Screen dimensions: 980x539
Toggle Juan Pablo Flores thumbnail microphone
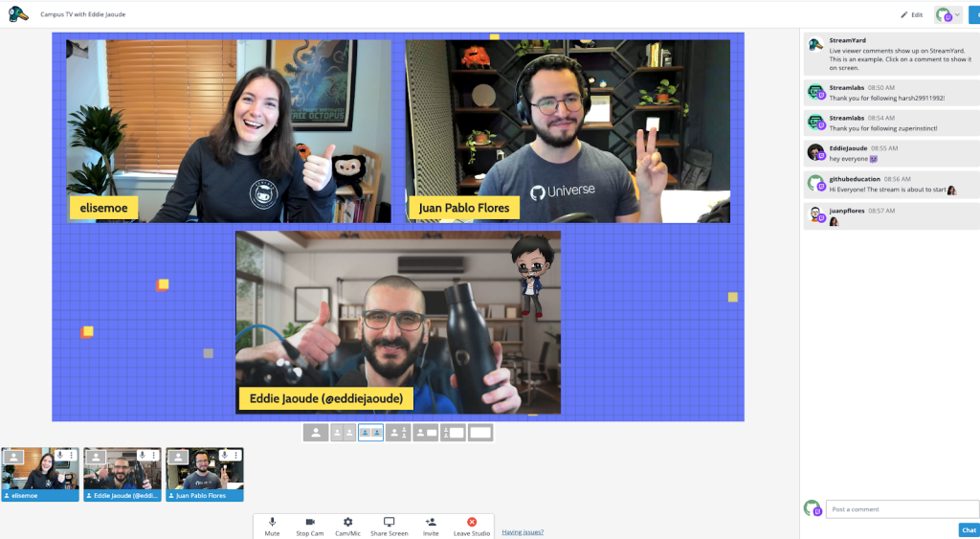pos(224,456)
